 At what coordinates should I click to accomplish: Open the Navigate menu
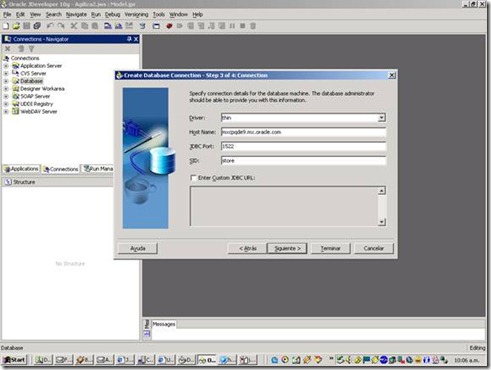tap(76, 14)
